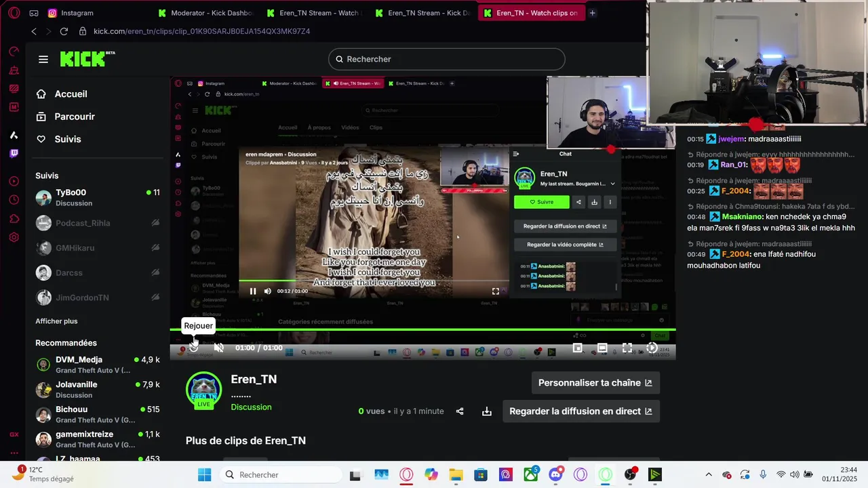Open the GX Cleaner icon in the sidebar
This screenshot has width=868, height=488.
[x=14, y=70]
